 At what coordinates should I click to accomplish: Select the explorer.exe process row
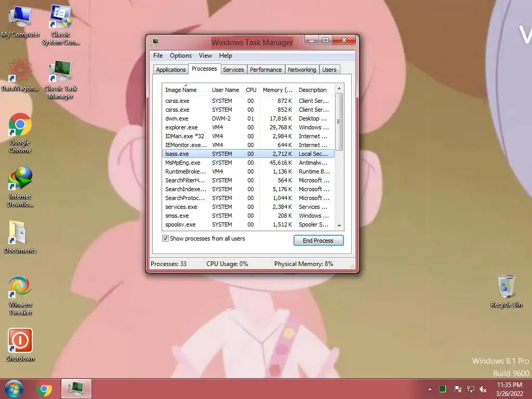tap(248, 127)
